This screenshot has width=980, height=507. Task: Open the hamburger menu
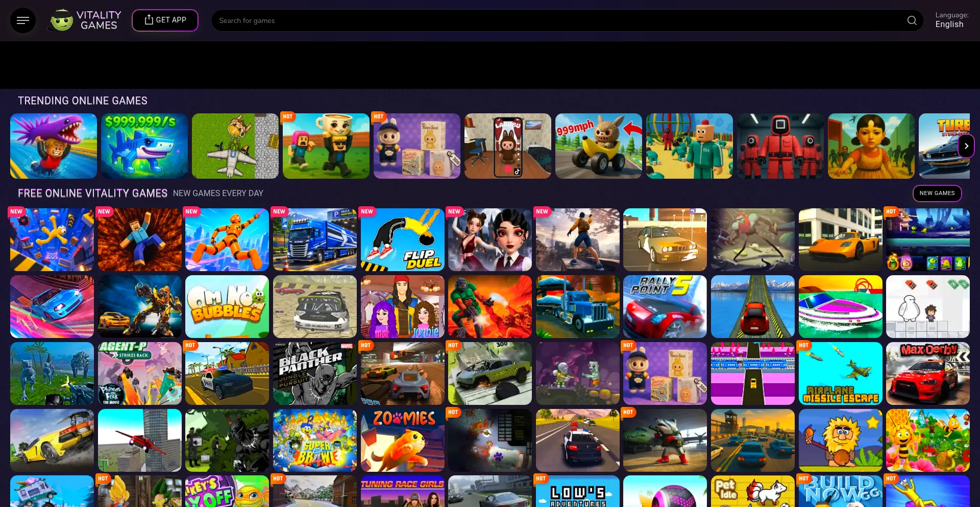(23, 20)
